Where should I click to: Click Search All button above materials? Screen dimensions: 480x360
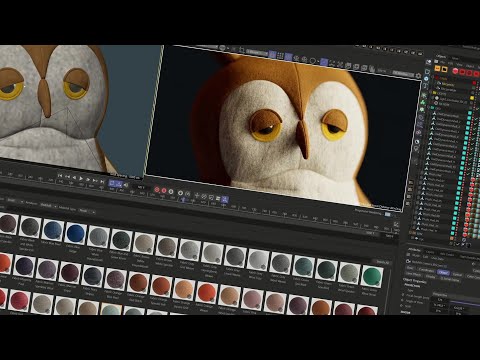(382, 262)
